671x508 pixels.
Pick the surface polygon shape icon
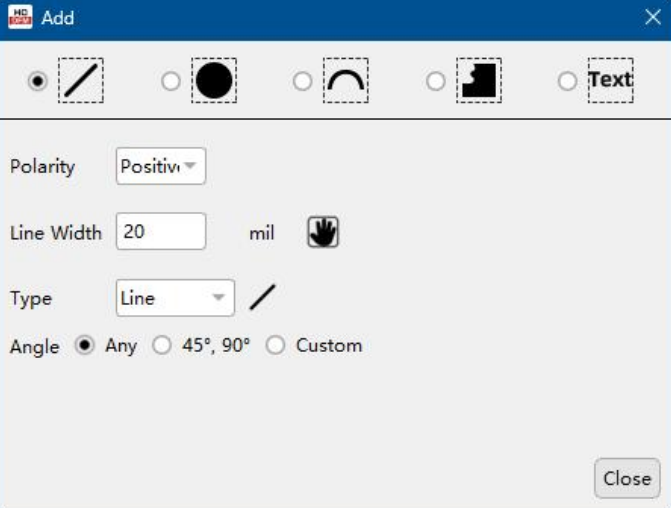(479, 81)
